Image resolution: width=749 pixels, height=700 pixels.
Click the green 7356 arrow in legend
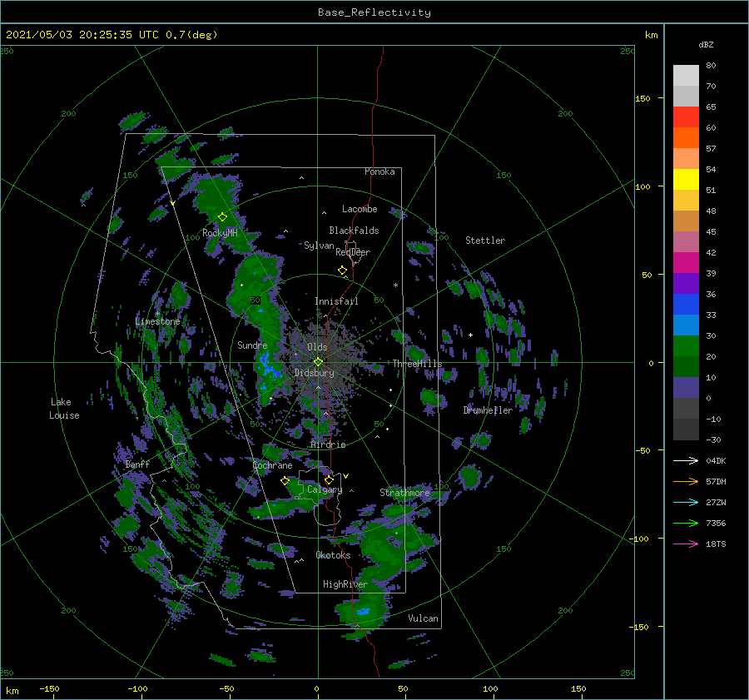coord(686,524)
